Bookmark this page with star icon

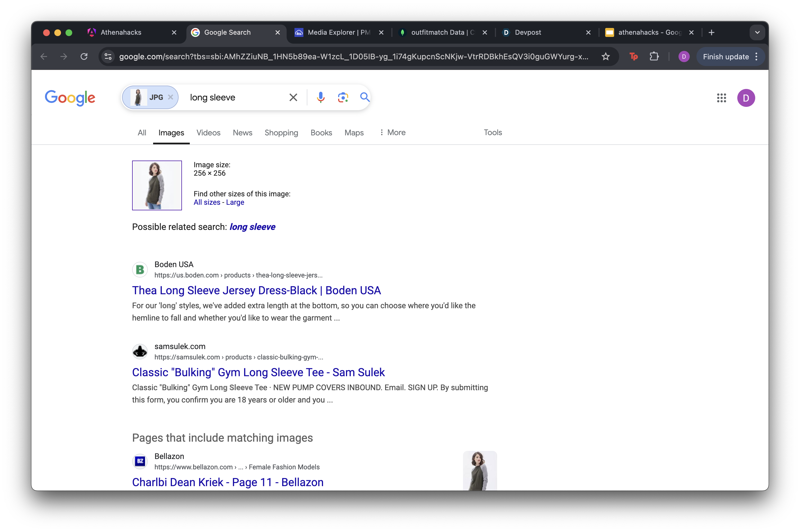[x=605, y=57]
